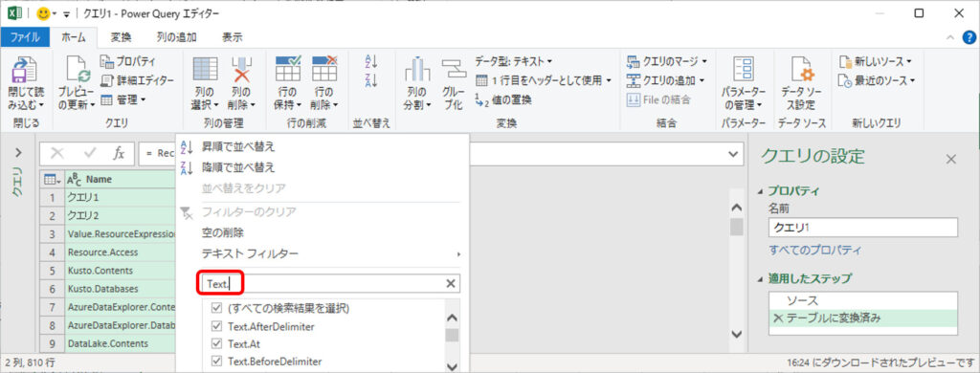Clear the filter search box with the X

point(451,284)
